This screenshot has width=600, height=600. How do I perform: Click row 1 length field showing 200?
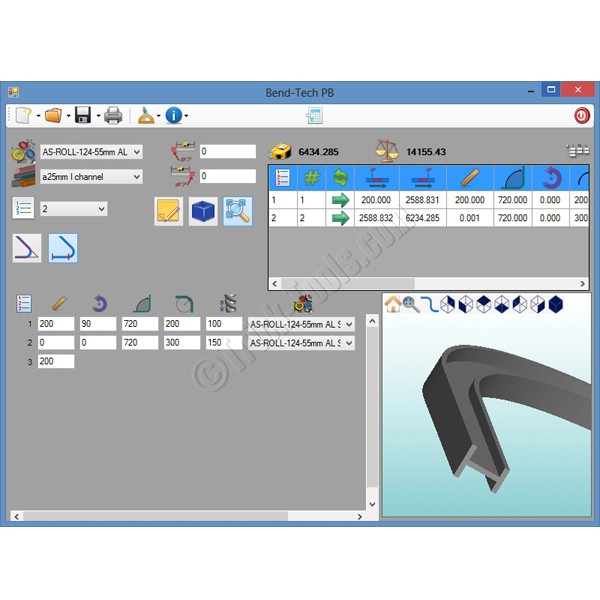[56, 324]
